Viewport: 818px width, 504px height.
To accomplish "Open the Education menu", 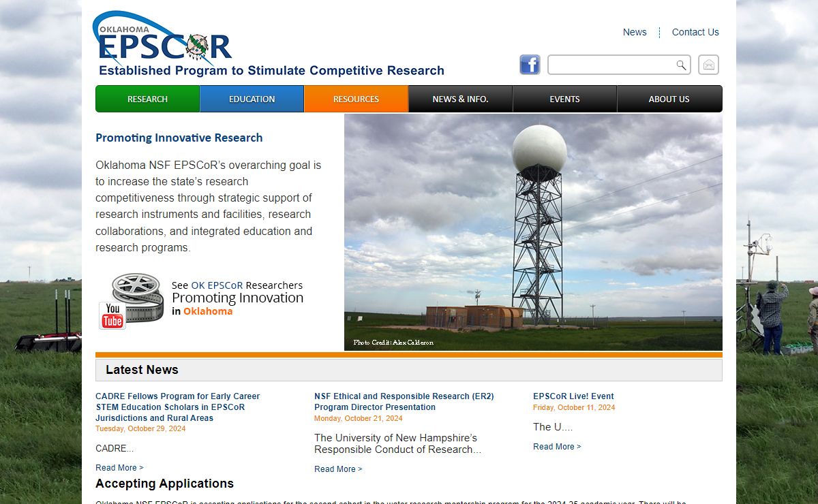I will pyautogui.click(x=252, y=99).
